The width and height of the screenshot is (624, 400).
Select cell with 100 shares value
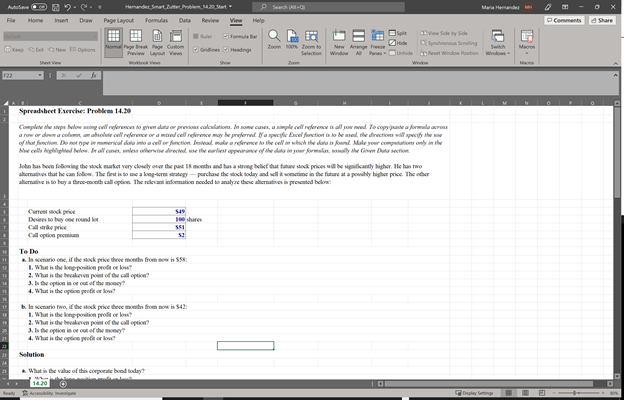click(x=159, y=219)
